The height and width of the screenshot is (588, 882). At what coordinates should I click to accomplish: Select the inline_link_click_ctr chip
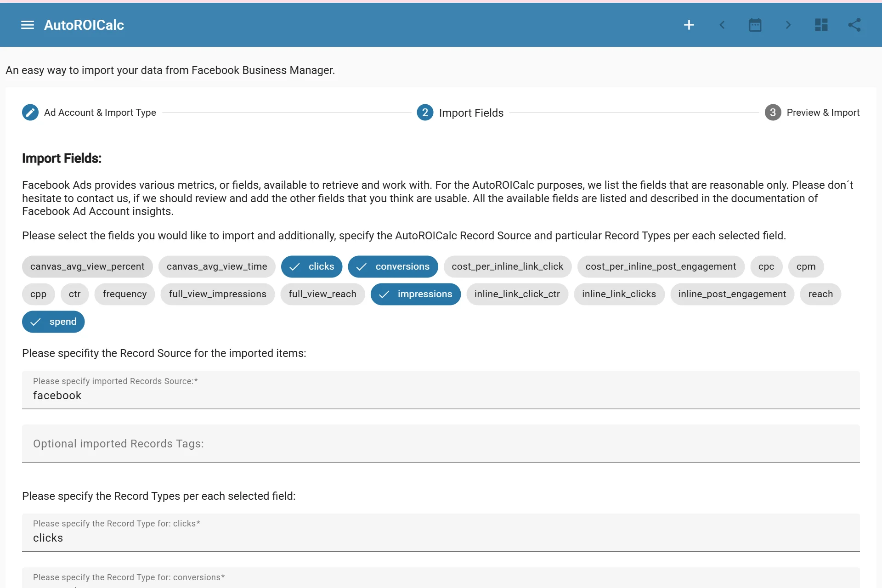517,294
